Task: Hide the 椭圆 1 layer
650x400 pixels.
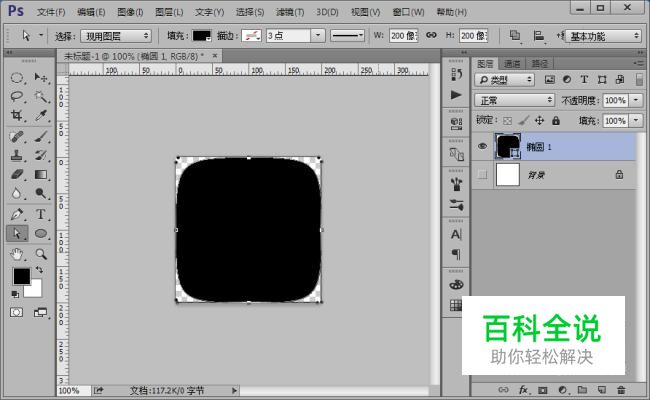Action: click(x=482, y=146)
